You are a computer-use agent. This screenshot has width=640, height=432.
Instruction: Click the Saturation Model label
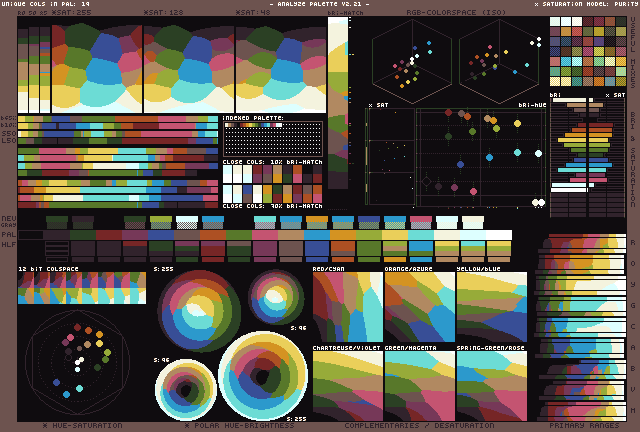585,4
